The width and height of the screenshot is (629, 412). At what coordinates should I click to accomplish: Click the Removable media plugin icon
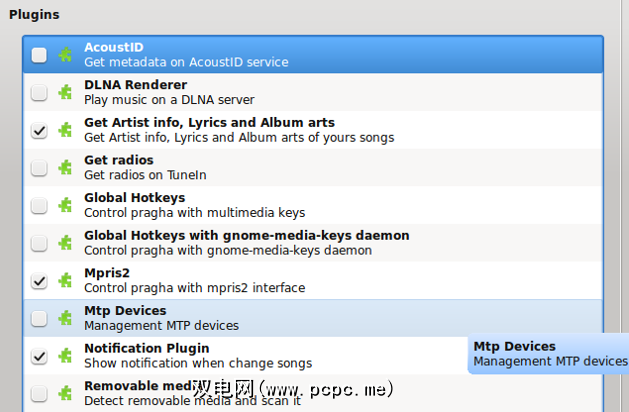pyautogui.click(x=66, y=393)
